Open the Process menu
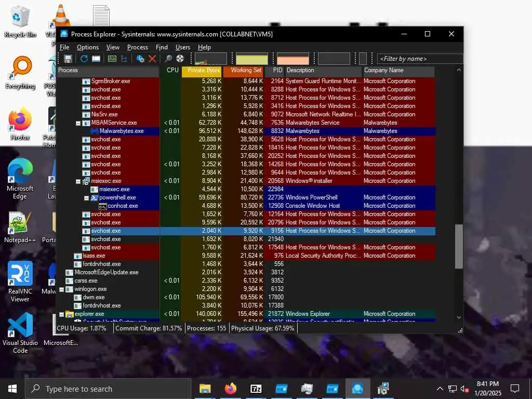 pos(137,47)
